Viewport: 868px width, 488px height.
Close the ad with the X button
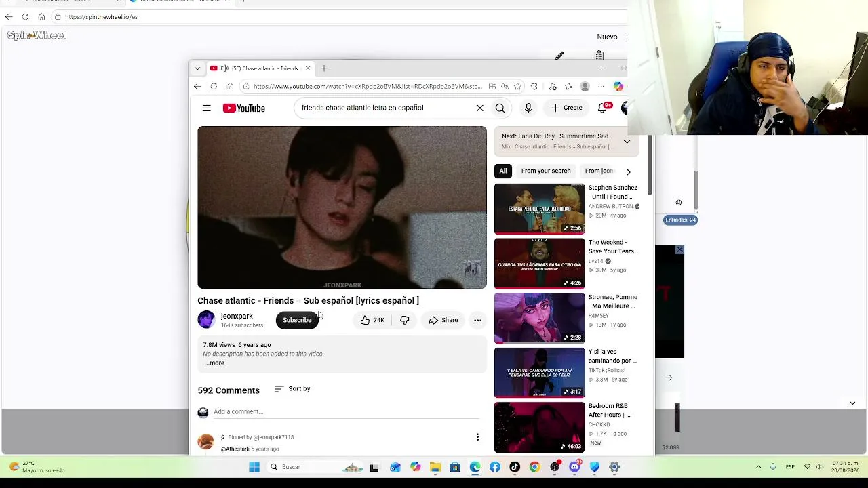[679, 250]
